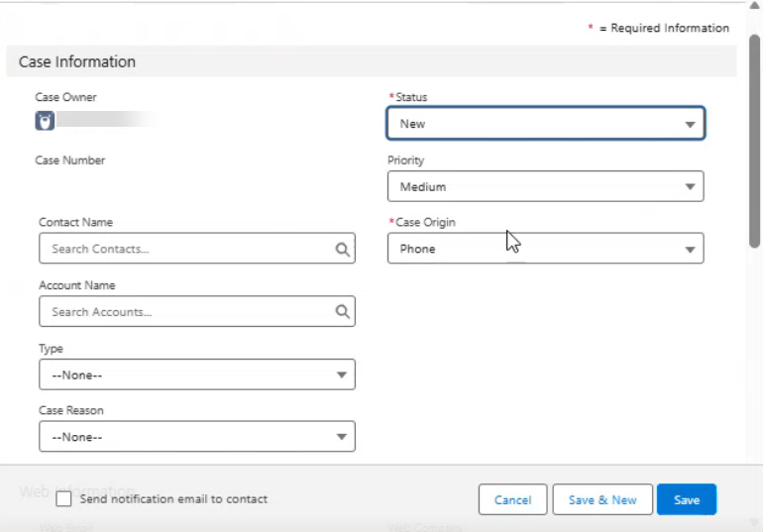The image size is (763, 532).
Task: Click the Case Owner avatar icon
Action: click(x=45, y=121)
